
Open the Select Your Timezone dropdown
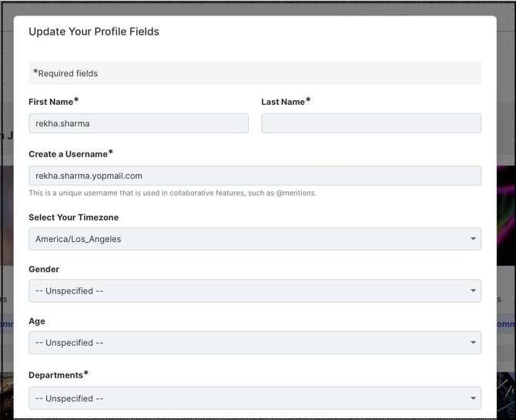point(255,239)
